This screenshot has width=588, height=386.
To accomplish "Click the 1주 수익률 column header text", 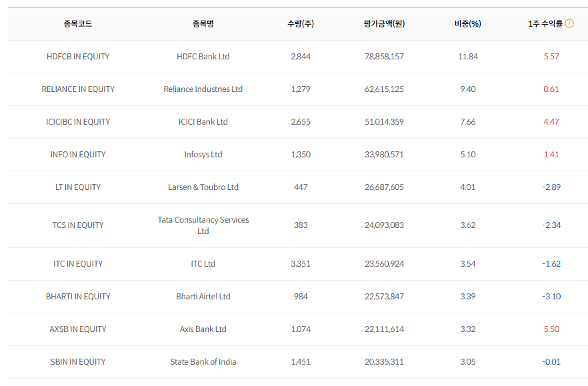I will [x=545, y=23].
